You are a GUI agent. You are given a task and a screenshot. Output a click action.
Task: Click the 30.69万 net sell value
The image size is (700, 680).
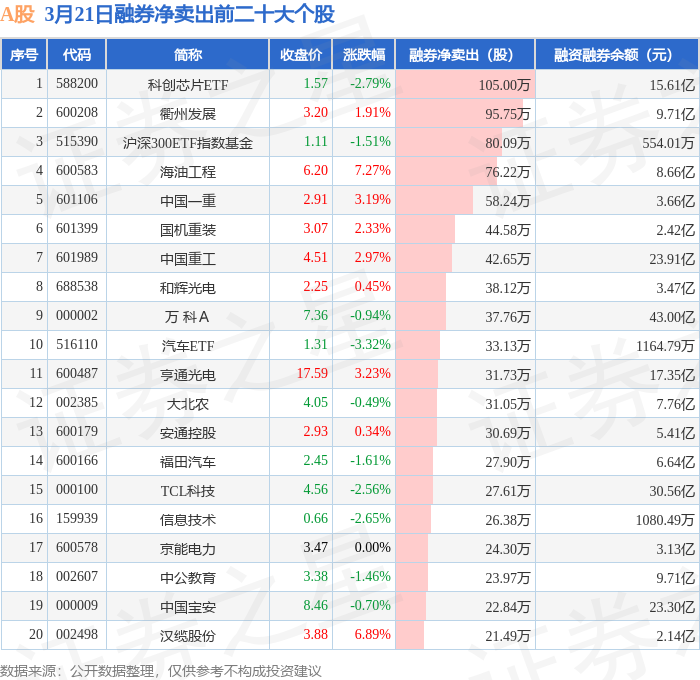tap(508, 433)
